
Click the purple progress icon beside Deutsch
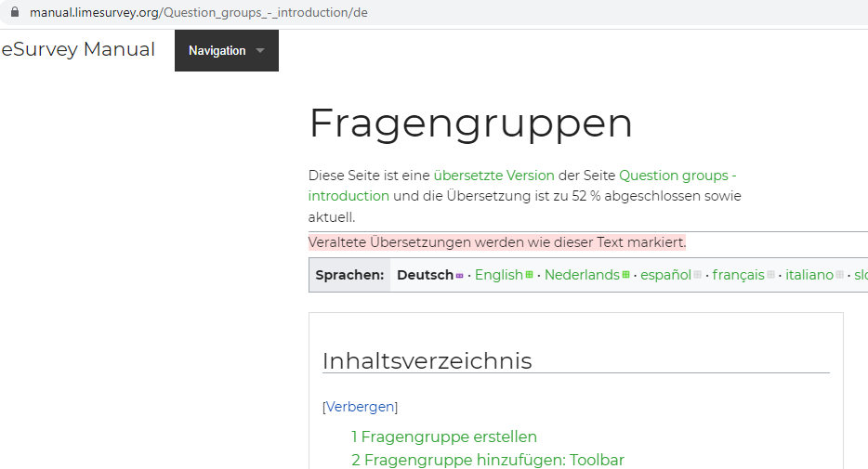click(459, 276)
